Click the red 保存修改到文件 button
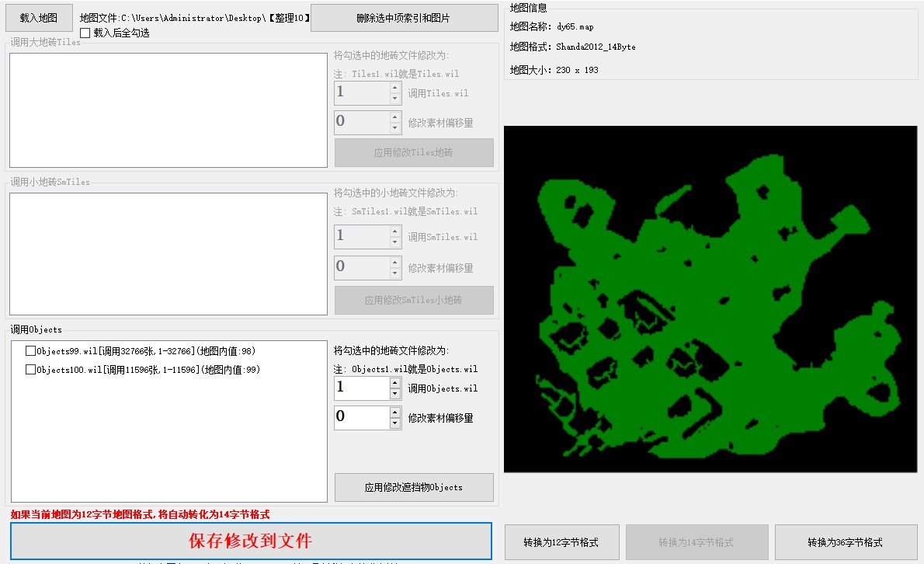The height and width of the screenshot is (564, 924). [x=251, y=541]
